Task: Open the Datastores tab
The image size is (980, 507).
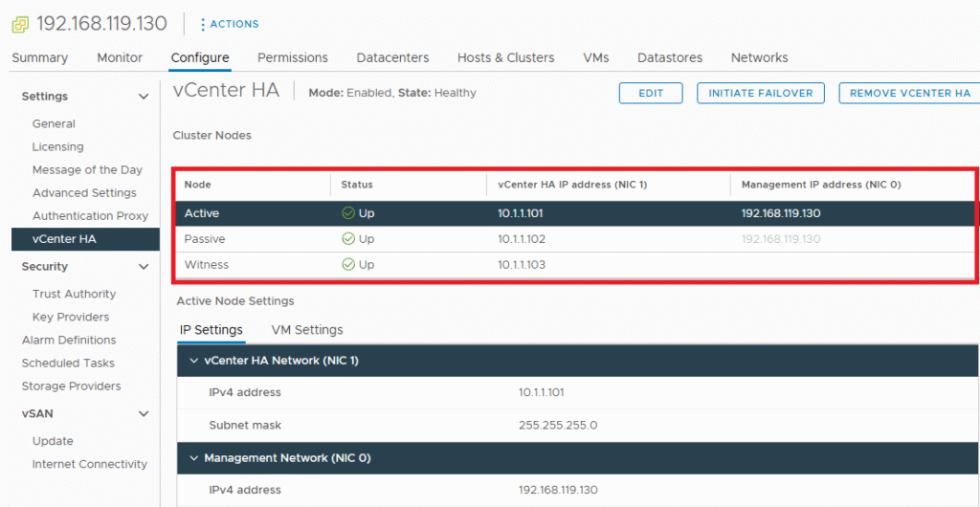Action: pos(670,58)
